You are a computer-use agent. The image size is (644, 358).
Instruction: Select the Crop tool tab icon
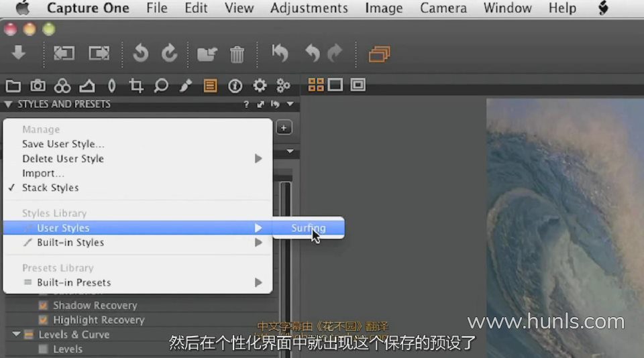tap(136, 86)
